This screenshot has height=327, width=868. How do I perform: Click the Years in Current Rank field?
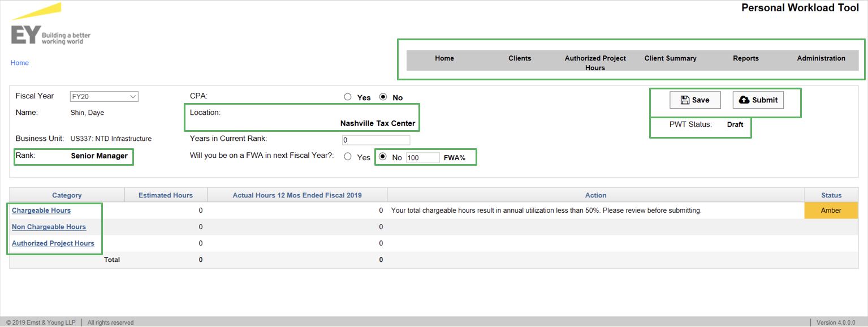pyautogui.click(x=376, y=140)
